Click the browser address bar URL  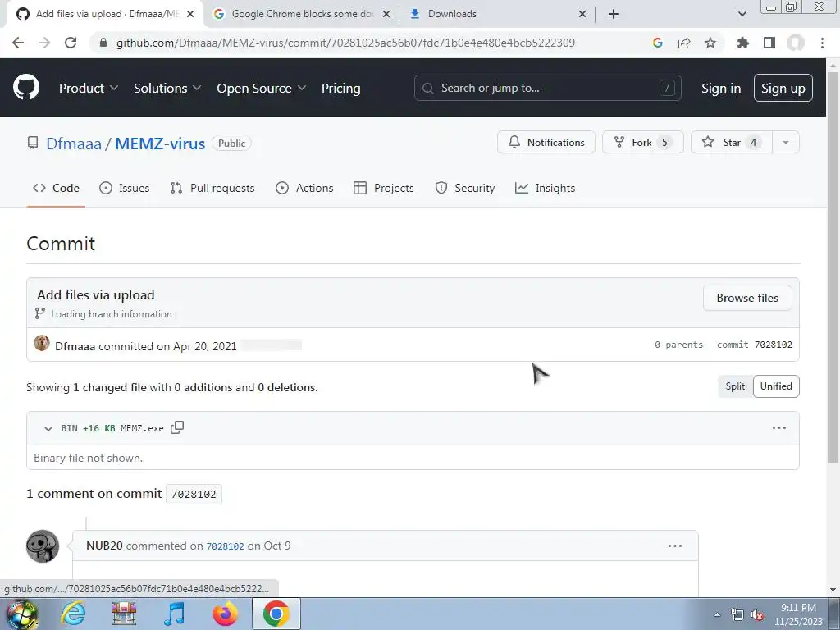point(345,43)
